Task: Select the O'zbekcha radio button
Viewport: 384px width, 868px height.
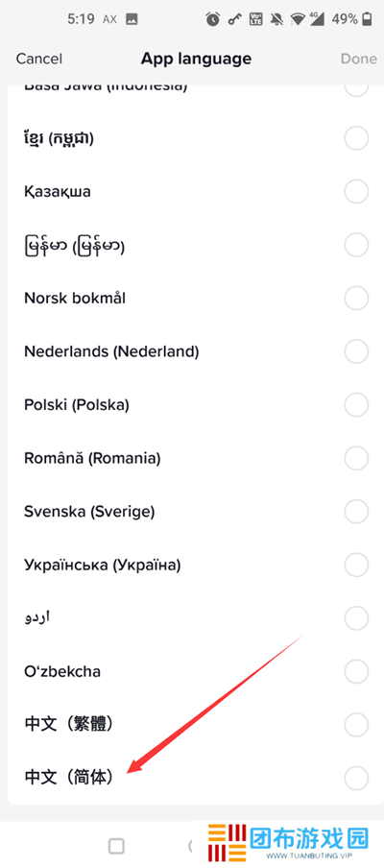Action: (x=356, y=671)
